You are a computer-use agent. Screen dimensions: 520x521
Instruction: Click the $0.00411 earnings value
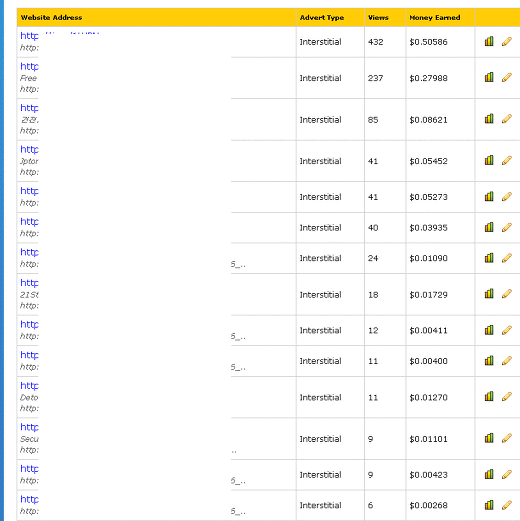(x=428, y=330)
